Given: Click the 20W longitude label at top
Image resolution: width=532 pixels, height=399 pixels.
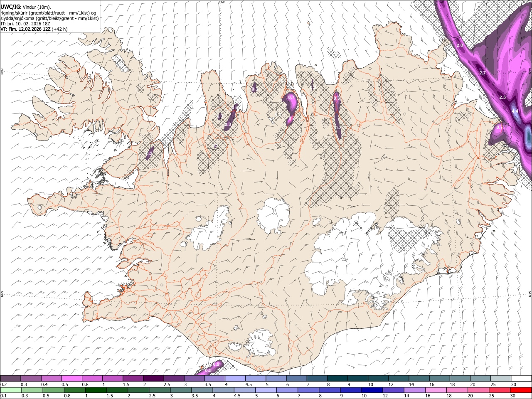Looking at the screenshot, I should click(221, 2).
